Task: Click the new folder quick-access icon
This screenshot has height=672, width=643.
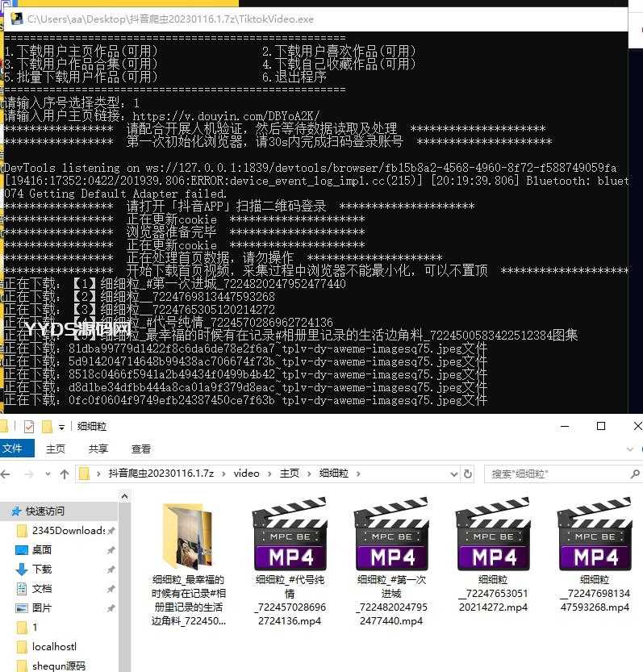Action: point(47,427)
